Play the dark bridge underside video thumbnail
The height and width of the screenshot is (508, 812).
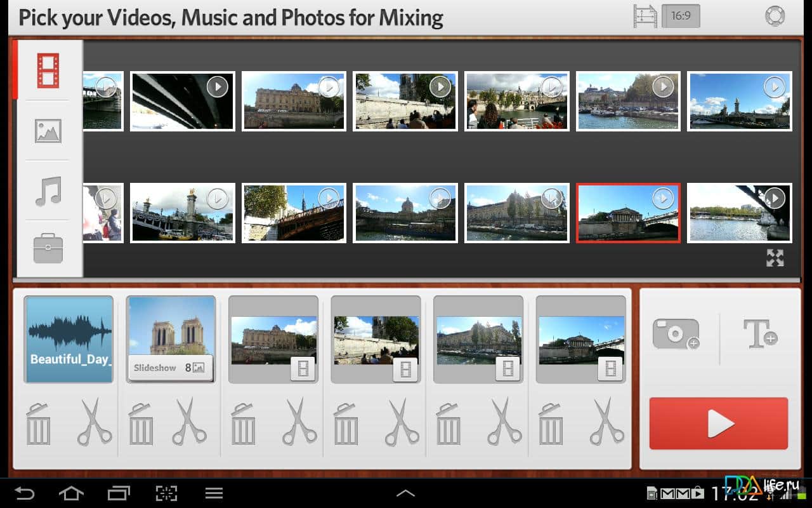point(183,101)
